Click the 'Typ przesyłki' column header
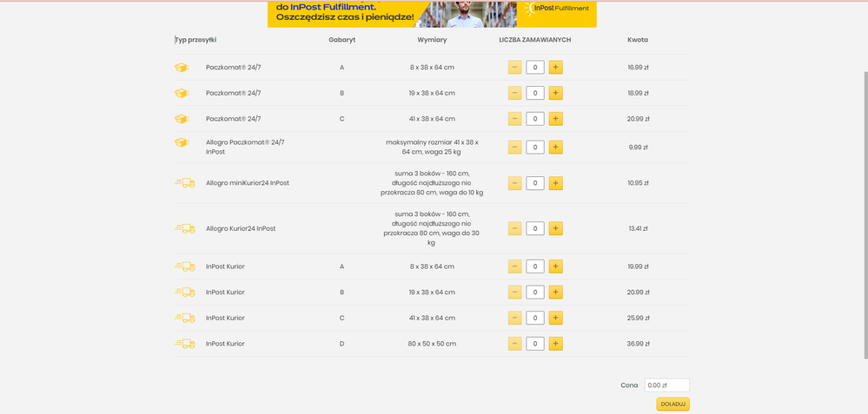868x414 pixels. 195,40
